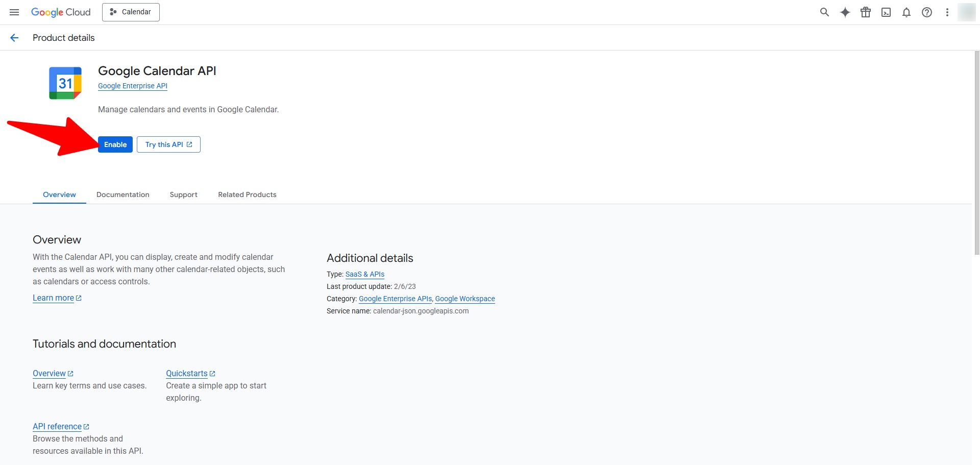Viewport: 980px width, 465px height.
Task: Enable the Google Calendar API
Action: [115, 144]
